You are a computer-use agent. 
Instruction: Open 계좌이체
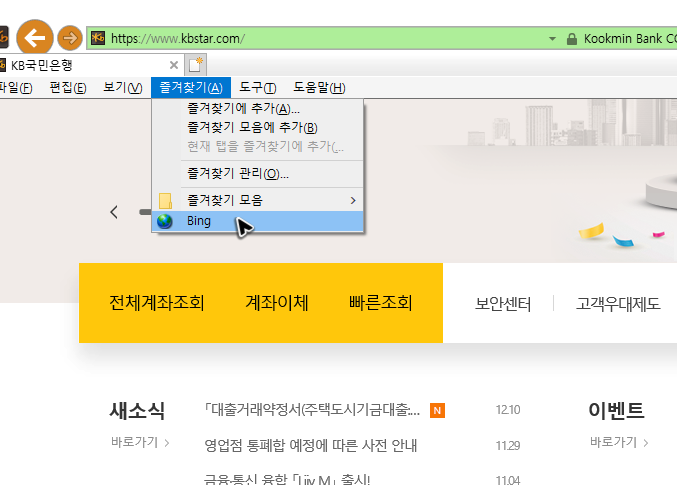277,303
